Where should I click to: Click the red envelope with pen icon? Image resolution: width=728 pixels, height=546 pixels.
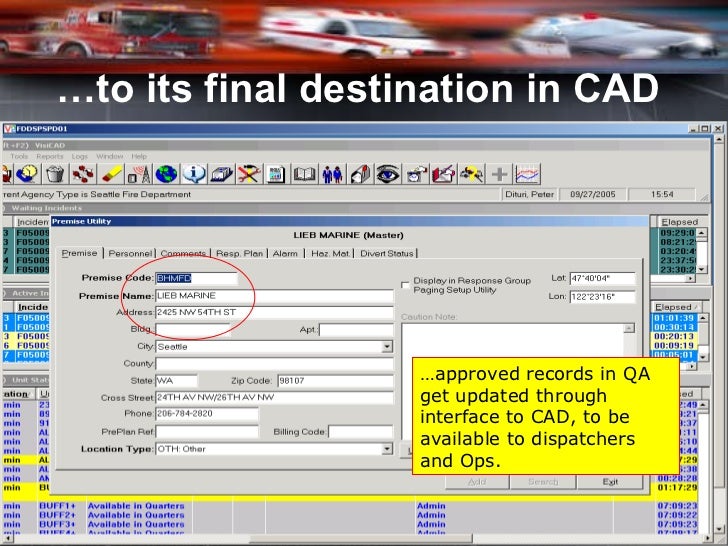point(443,174)
